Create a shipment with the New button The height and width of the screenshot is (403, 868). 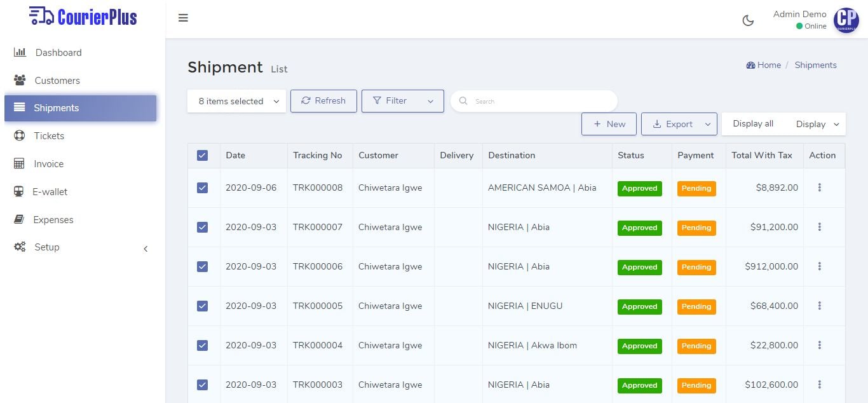pos(609,124)
